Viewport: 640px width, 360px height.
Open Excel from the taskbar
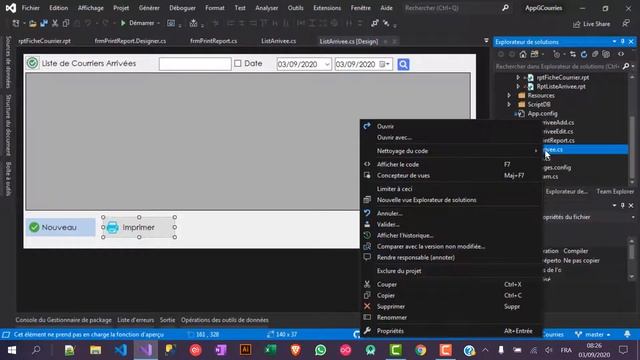pyautogui.click(x=271, y=350)
